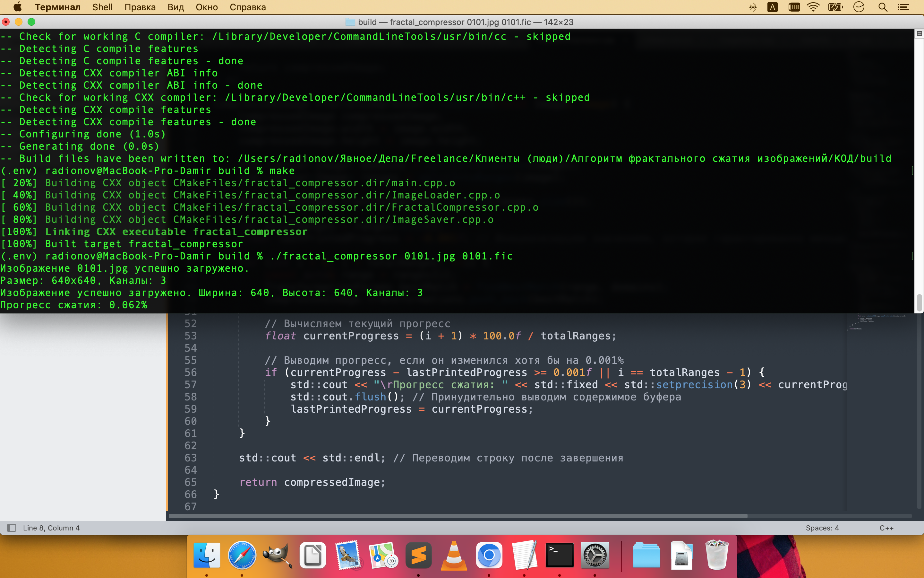The height and width of the screenshot is (578, 924).
Task: Click 'lastPrintedProgress = currentProgress;' line
Action: coord(412,409)
